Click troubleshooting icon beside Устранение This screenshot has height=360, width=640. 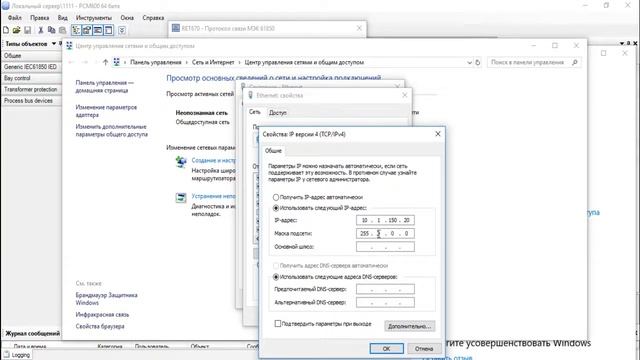(181, 198)
